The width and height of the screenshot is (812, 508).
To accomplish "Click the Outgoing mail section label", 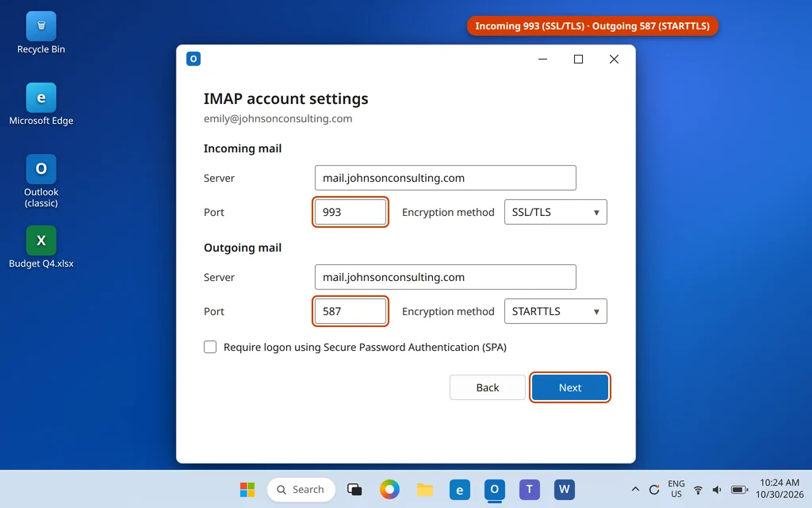I will (x=243, y=248).
